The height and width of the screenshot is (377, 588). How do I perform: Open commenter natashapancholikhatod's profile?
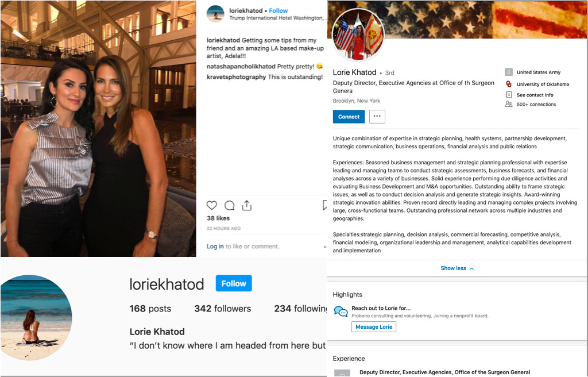click(241, 67)
